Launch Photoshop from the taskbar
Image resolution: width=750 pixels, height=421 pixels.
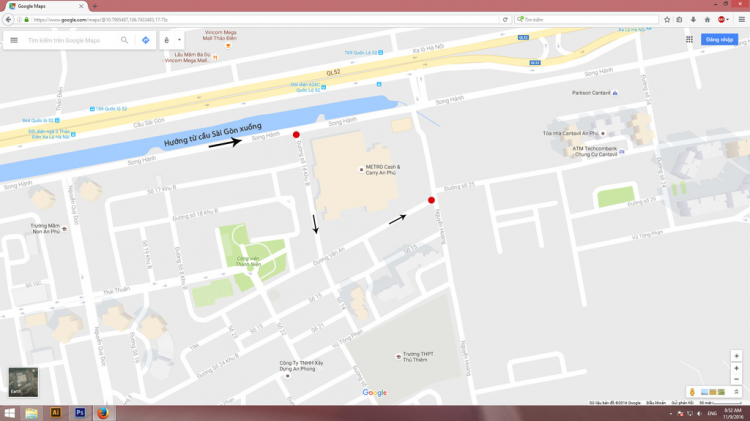click(80, 412)
